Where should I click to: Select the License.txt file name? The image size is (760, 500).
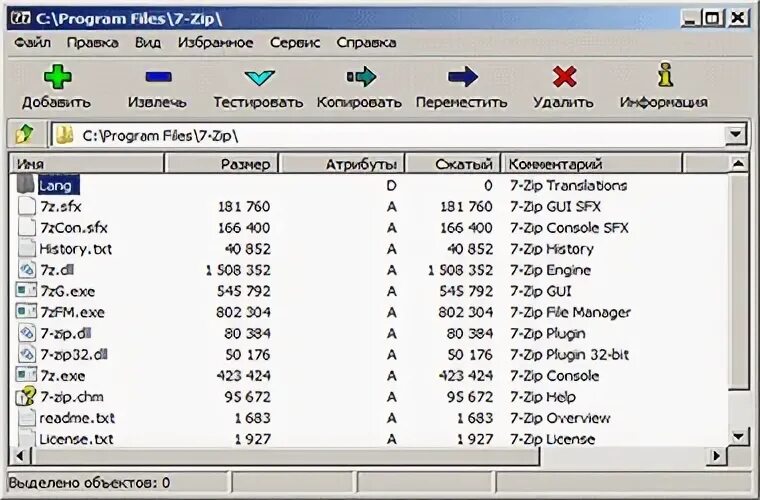tap(76, 439)
